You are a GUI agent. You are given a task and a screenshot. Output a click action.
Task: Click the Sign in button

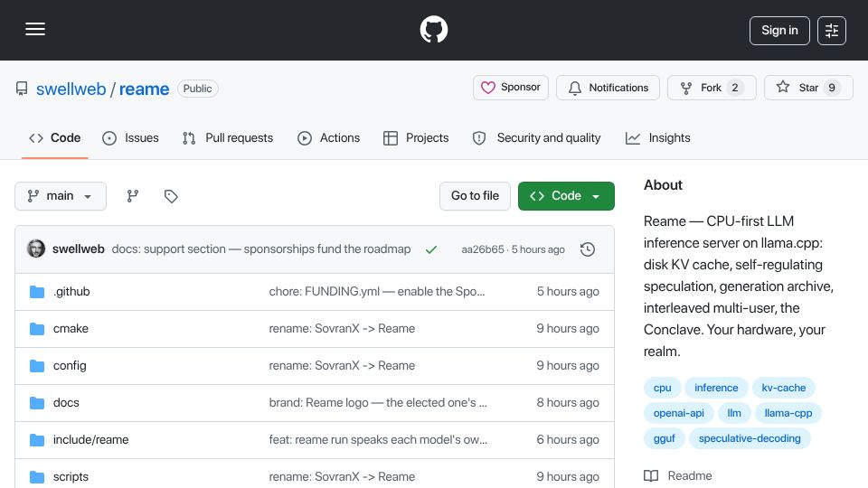point(779,31)
